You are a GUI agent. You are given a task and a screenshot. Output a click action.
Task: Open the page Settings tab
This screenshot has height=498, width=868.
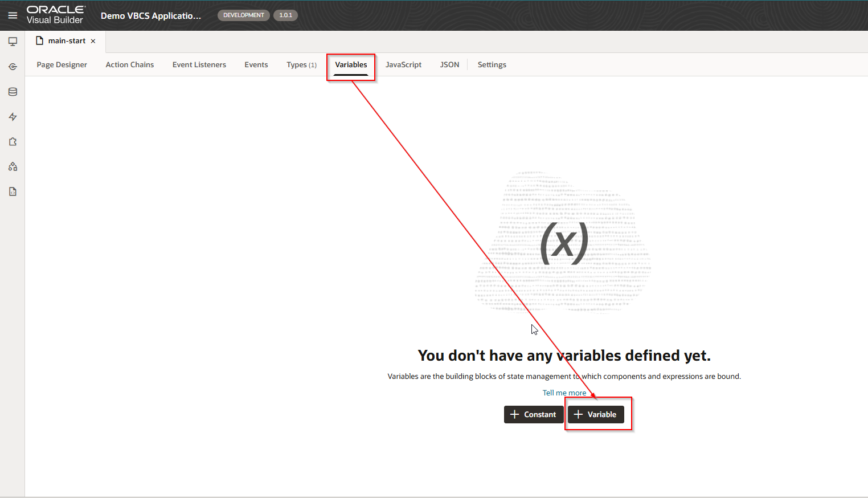[x=492, y=65]
